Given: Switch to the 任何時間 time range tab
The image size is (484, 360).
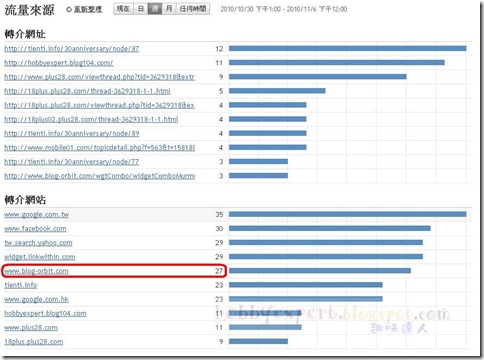Looking at the screenshot, I should pos(193,9).
